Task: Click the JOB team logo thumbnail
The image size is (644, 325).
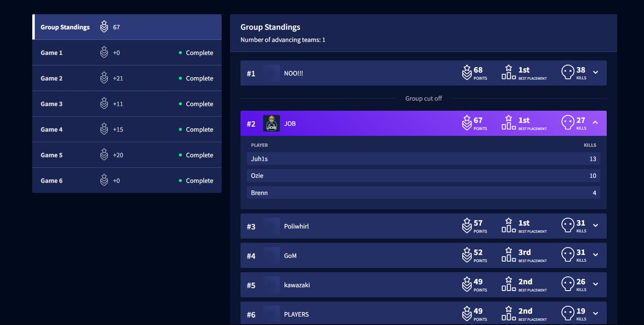Action: pyautogui.click(x=272, y=124)
